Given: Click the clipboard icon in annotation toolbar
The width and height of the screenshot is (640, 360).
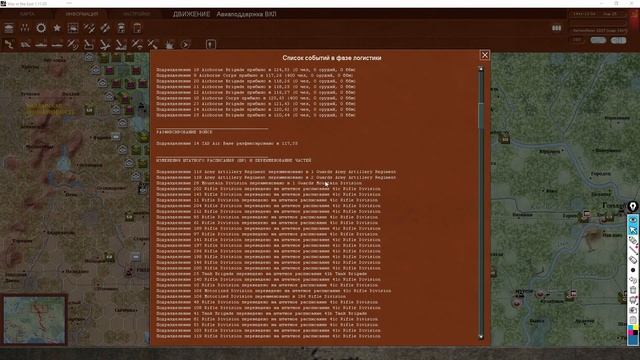Looking at the screenshot, I should pos(633,320).
